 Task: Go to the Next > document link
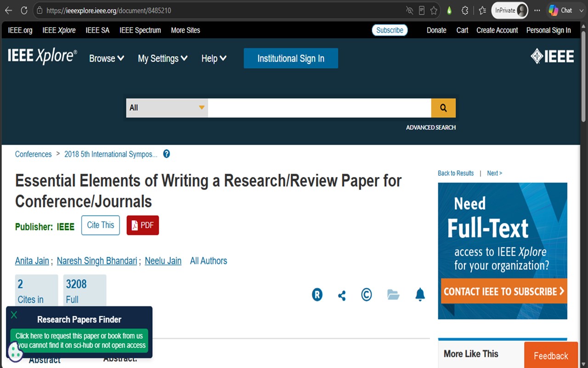click(495, 173)
